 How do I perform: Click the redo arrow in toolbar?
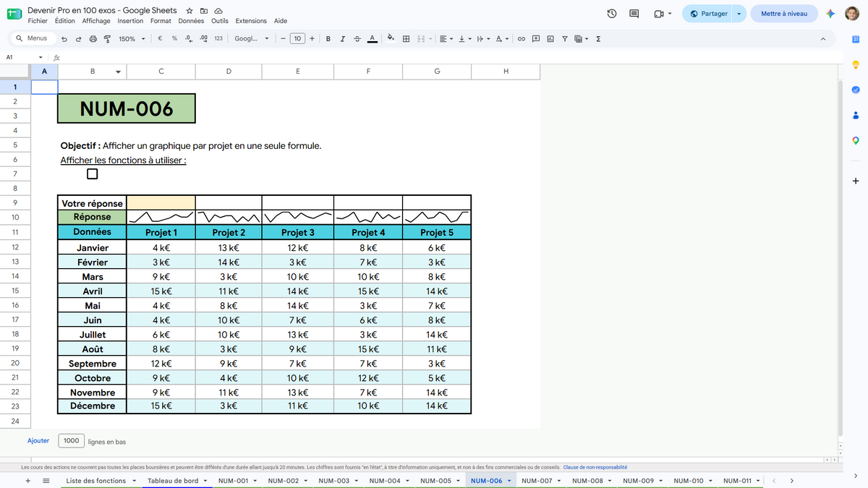pyautogui.click(x=78, y=39)
